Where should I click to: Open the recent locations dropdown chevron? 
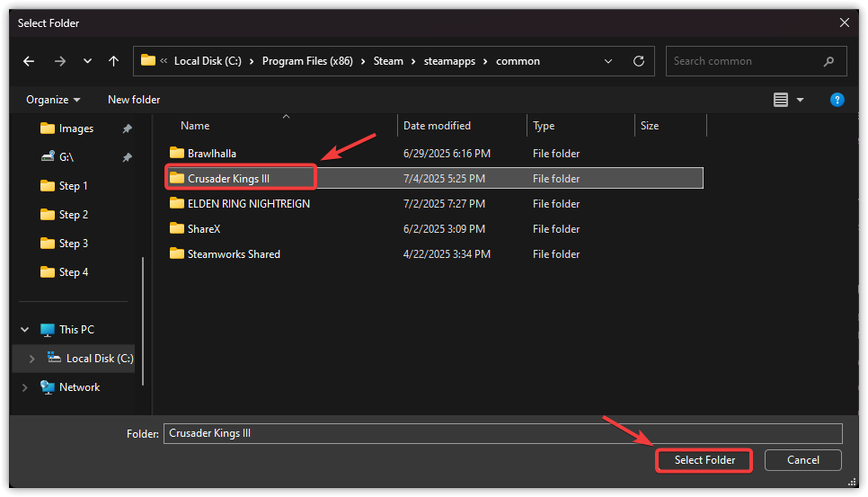point(87,61)
